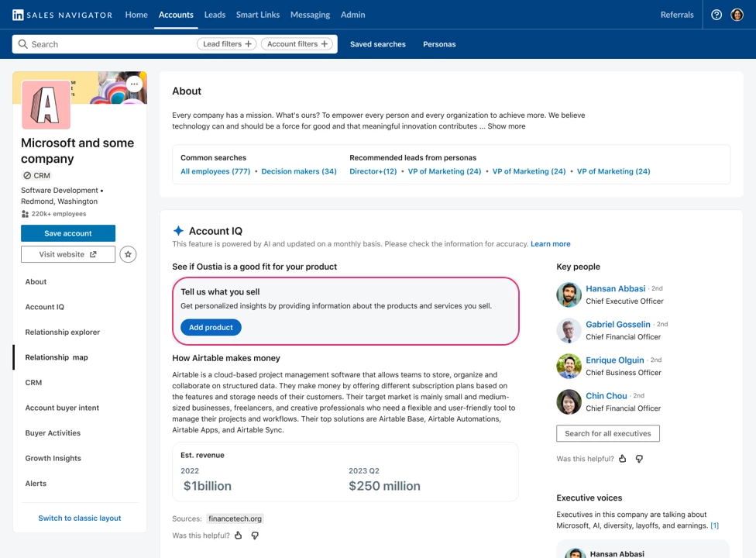The height and width of the screenshot is (558, 756).
Task: Switch to classic layout
Action: point(80,518)
